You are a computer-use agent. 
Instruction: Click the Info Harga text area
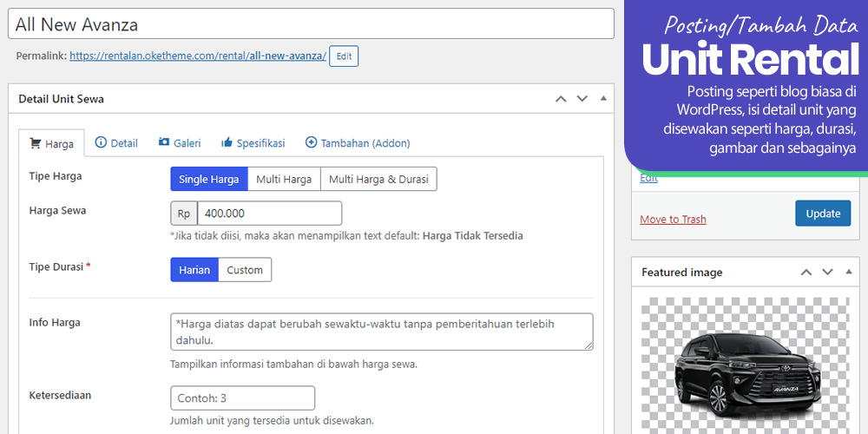click(381, 332)
